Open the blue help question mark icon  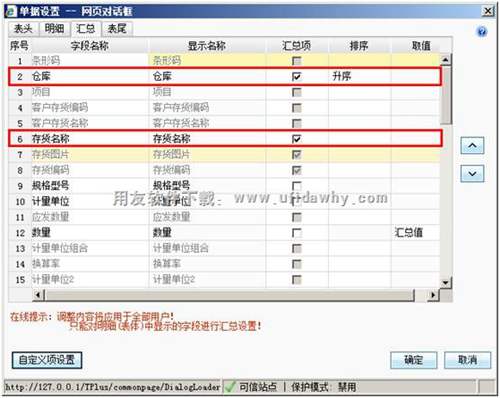(x=482, y=32)
